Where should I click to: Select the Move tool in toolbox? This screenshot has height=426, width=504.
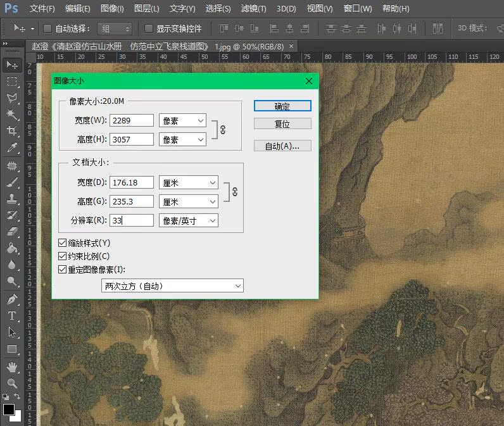click(x=12, y=65)
